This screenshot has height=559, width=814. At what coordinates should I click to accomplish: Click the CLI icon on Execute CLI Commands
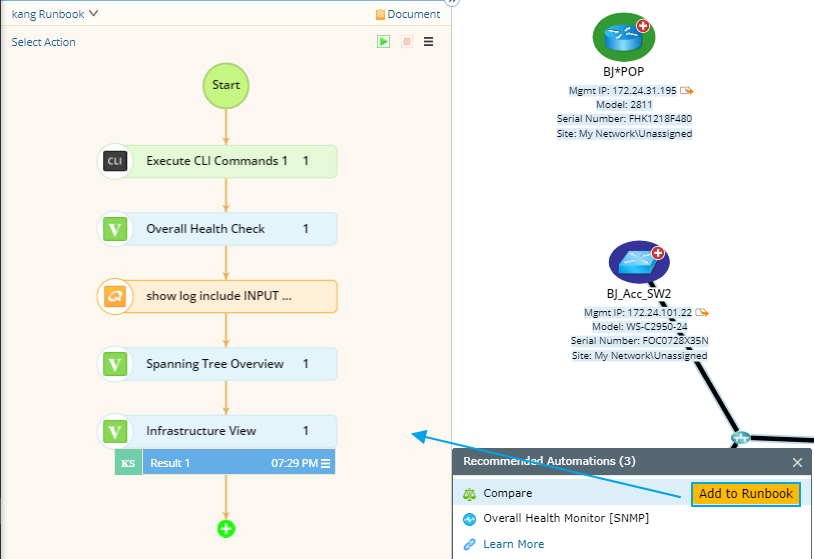115,161
